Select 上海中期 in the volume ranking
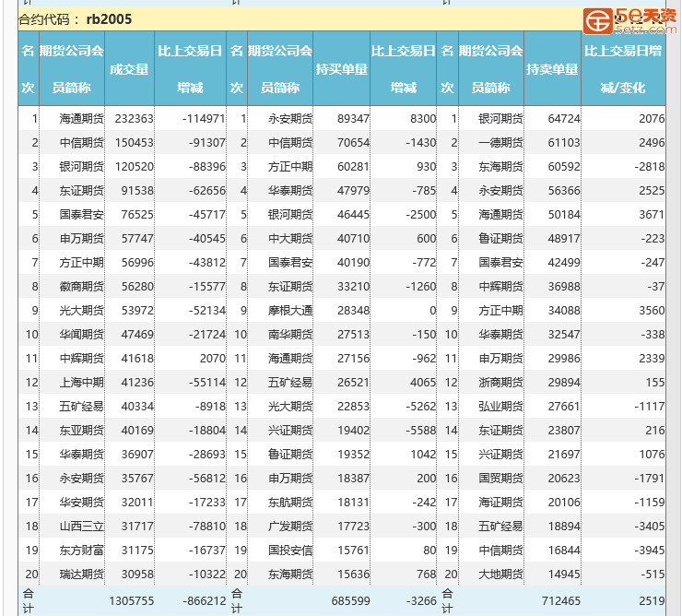The image size is (682, 616). tap(81, 382)
